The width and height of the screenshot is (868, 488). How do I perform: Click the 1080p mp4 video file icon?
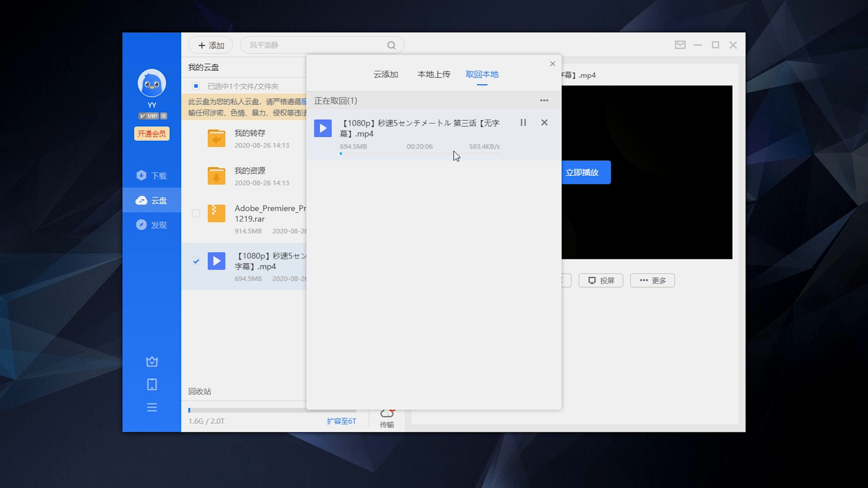(x=217, y=261)
